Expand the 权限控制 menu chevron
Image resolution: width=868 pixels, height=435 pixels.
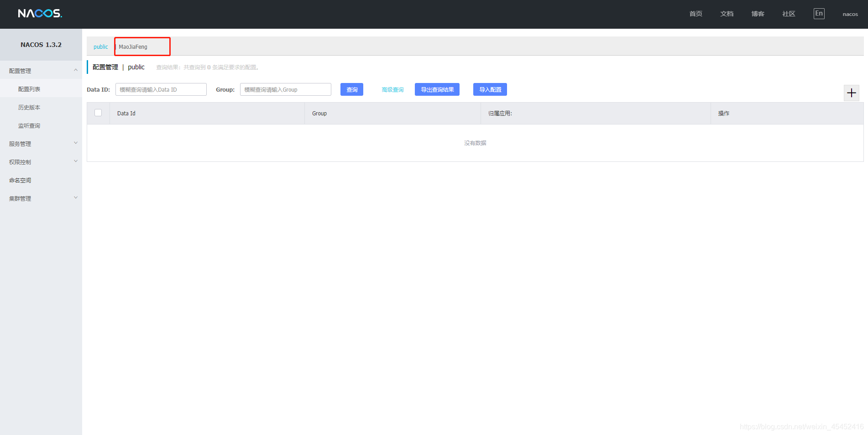click(x=76, y=161)
